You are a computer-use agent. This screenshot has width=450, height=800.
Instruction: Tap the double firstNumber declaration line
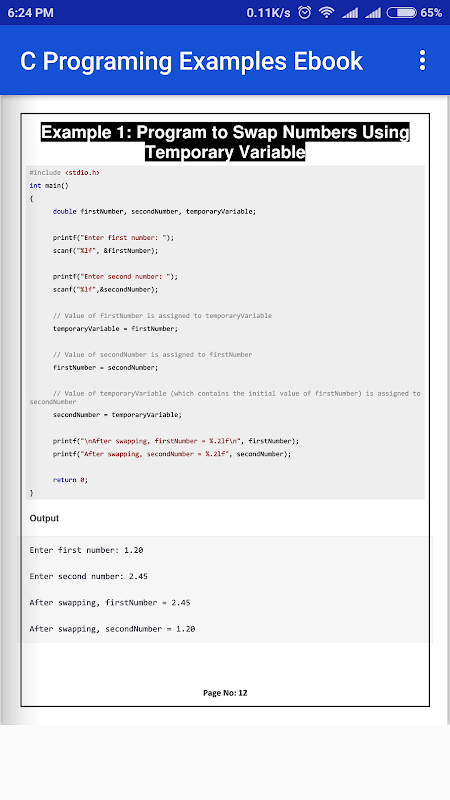pos(154,211)
